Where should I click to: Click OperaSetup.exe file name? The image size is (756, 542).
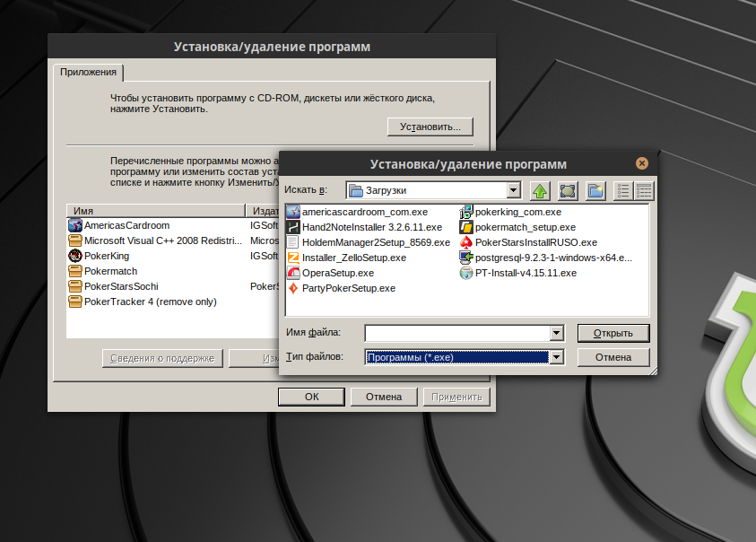tap(338, 273)
